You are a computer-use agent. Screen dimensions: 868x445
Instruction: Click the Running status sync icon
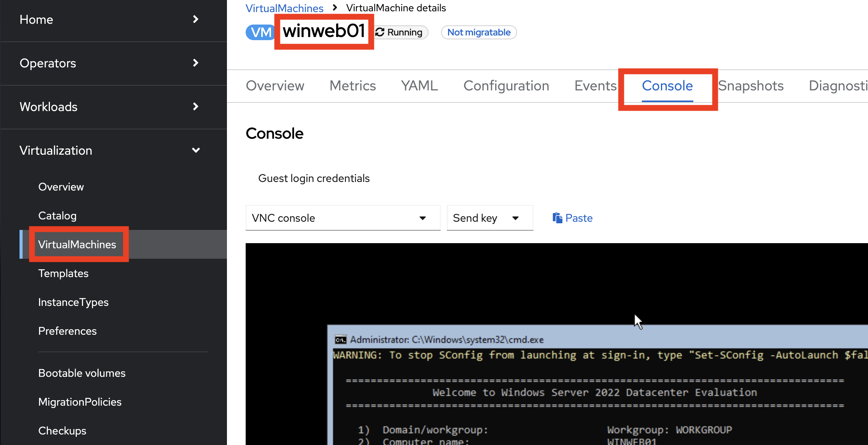[380, 32]
